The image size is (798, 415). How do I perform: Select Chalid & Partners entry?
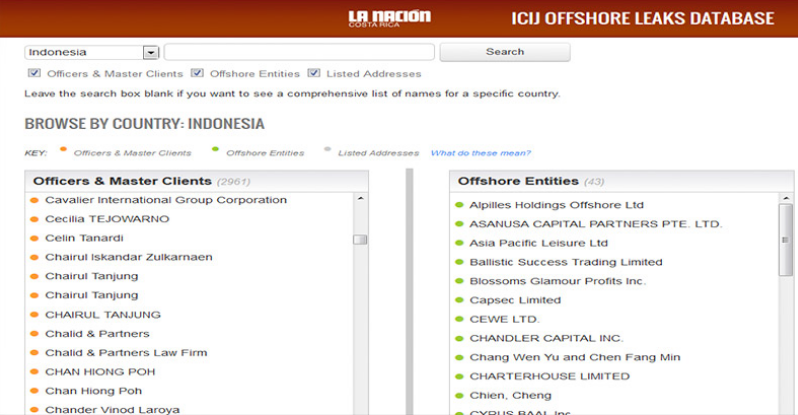pyautogui.click(x=97, y=334)
